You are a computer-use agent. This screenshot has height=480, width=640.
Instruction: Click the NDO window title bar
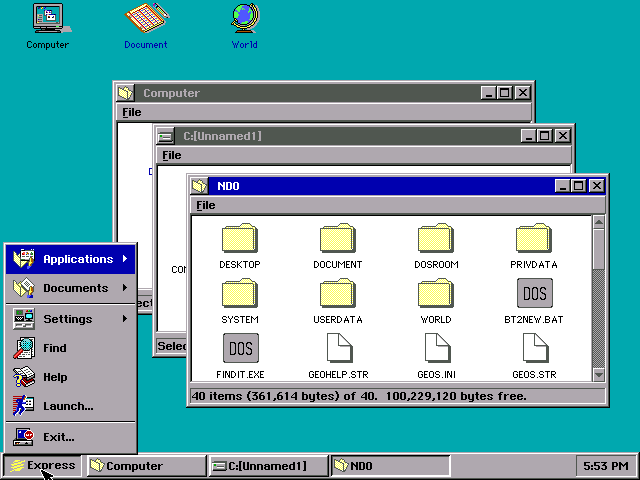(381, 186)
